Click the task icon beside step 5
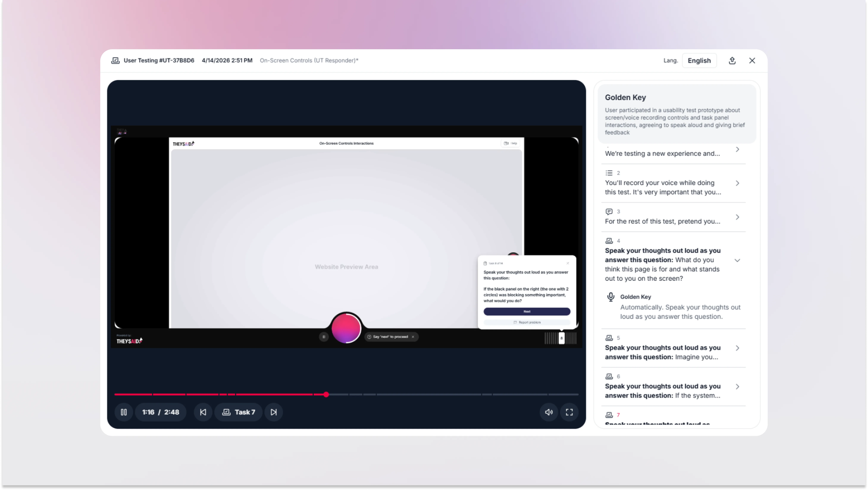868x490 pixels. tap(609, 338)
